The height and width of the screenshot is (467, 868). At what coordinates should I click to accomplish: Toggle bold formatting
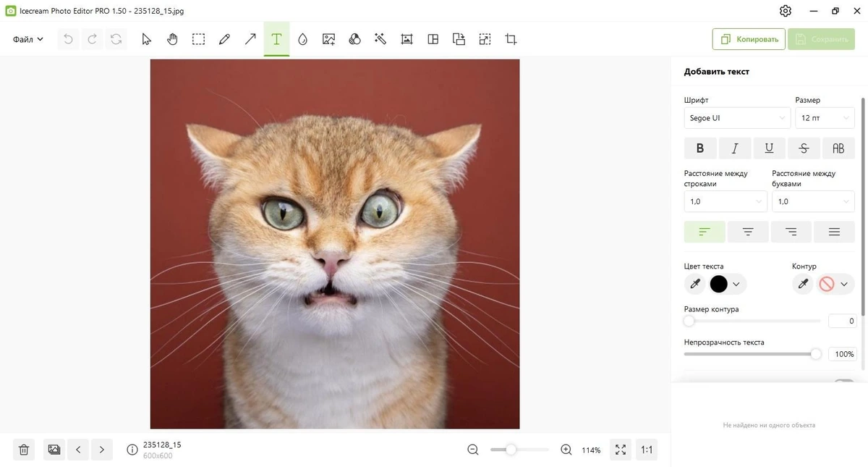click(700, 148)
